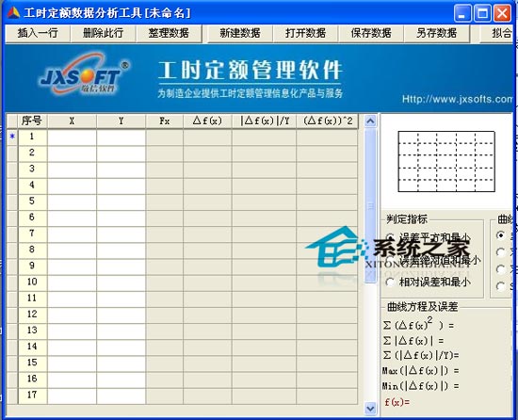The image size is (518, 420).
Task: Click the scroll-down arrow of the table
Action: tap(370, 409)
